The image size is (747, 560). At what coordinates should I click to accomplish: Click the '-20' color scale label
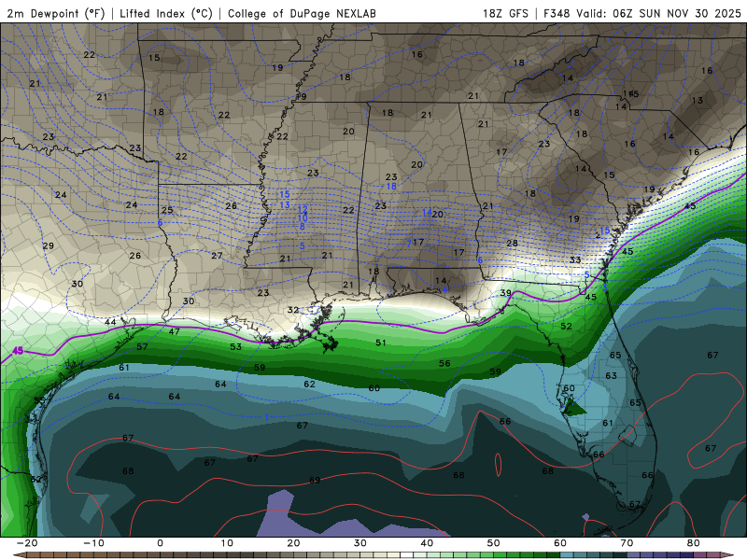[x=27, y=543]
